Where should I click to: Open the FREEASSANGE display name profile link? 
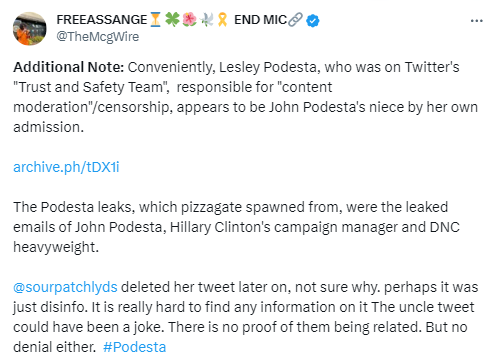(x=102, y=20)
